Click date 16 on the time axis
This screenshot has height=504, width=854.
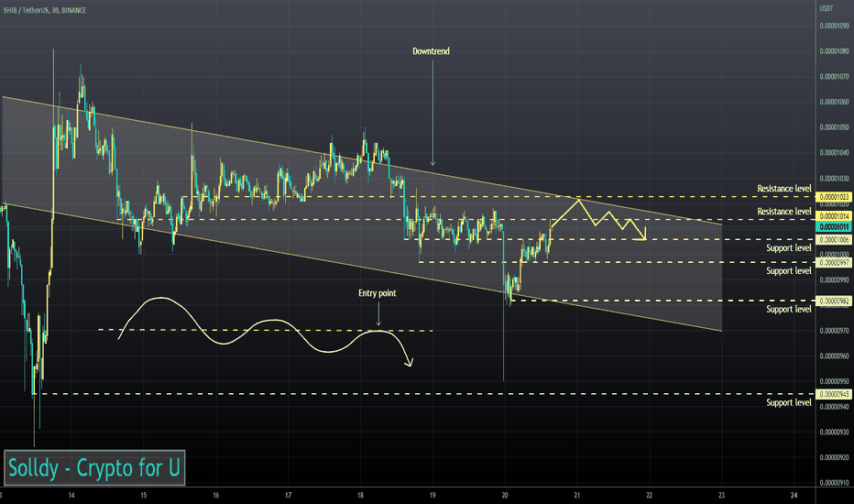point(215,495)
